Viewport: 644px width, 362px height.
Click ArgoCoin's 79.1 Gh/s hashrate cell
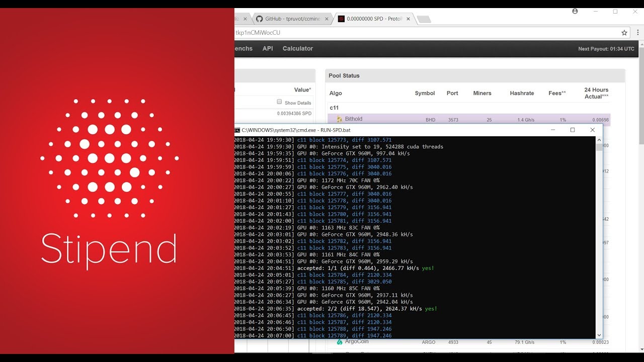(x=524, y=342)
